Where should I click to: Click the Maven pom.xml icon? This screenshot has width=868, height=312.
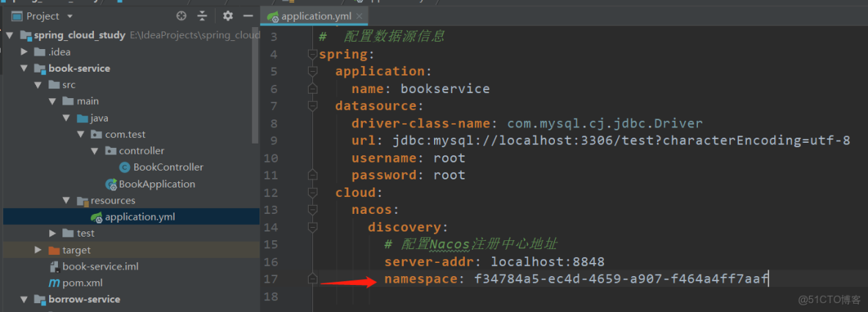pyautogui.click(x=54, y=283)
